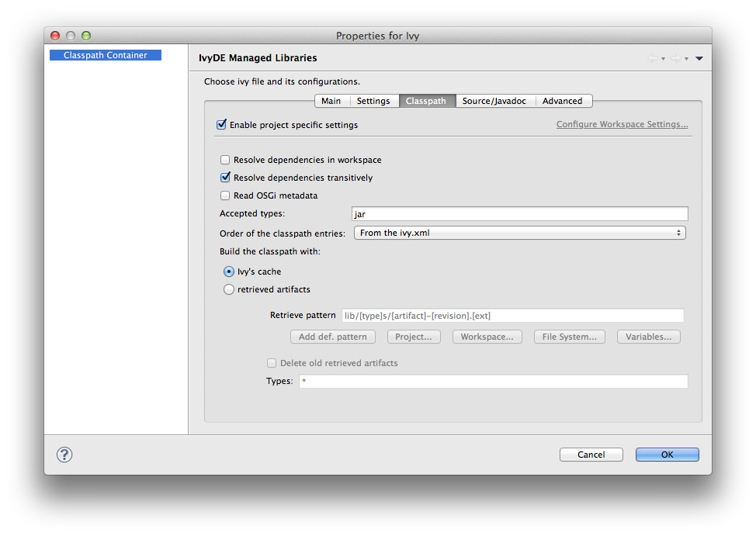
Task: Disable project specific settings checkbox
Action: pyautogui.click(x=221, y=124)
